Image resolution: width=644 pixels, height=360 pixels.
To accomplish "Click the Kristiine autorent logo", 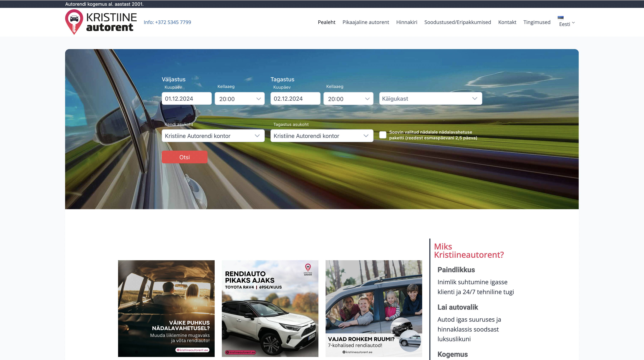I will [x=101, y=22].
